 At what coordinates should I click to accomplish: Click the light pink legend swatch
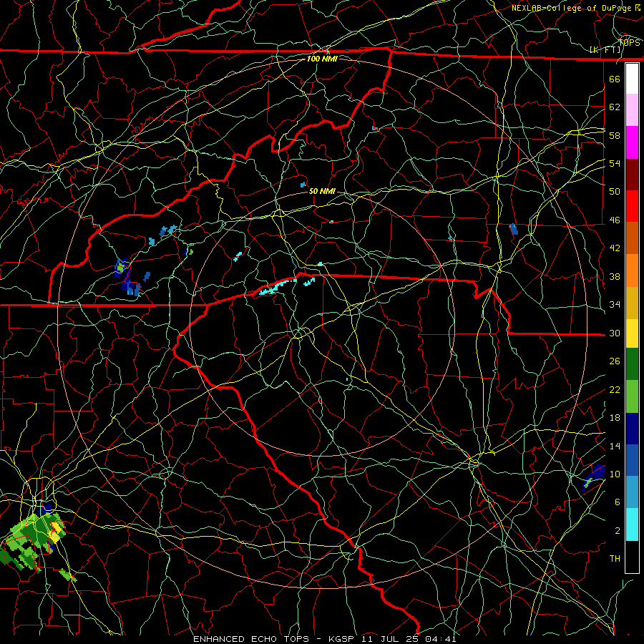(632, 110)
